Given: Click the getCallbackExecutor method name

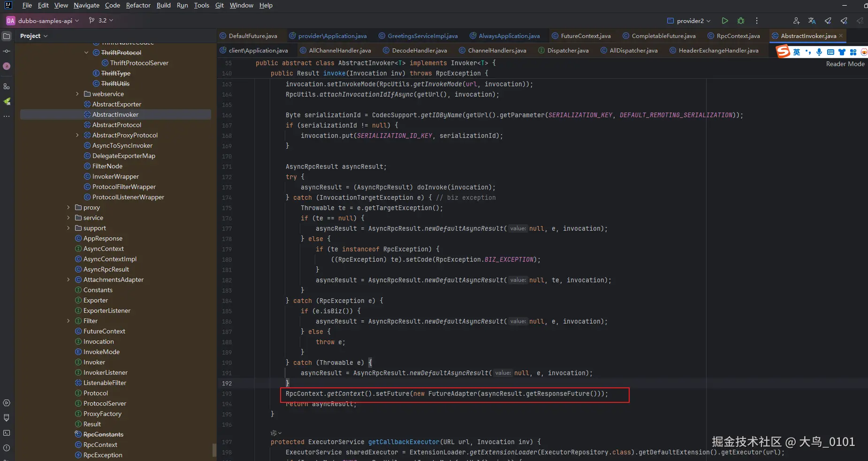Looking at the screenshot, I should point(404,442).
